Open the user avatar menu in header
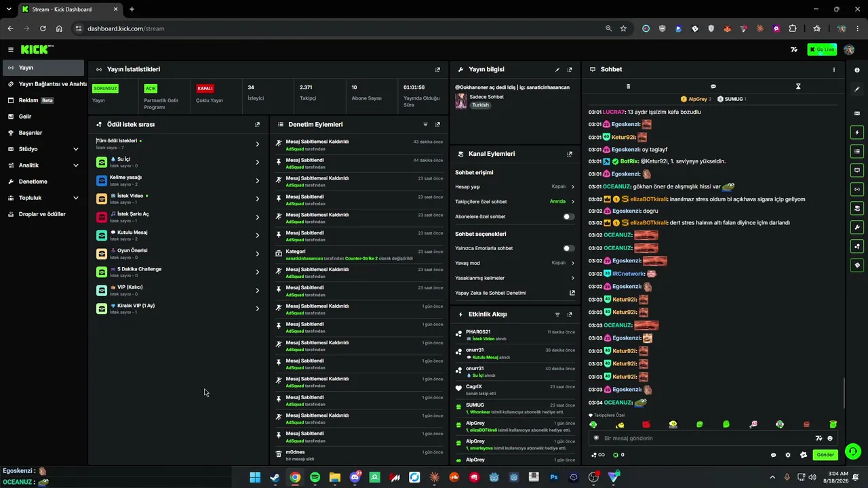Image resolution: width=868 pixels, height=488 pixels. click(849, 49)
